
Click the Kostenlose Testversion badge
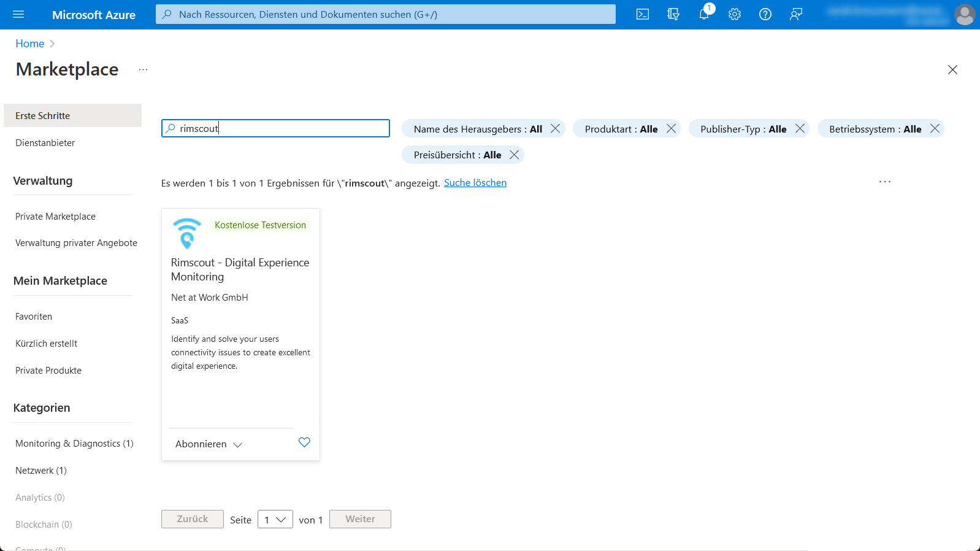tap(260, 225)
